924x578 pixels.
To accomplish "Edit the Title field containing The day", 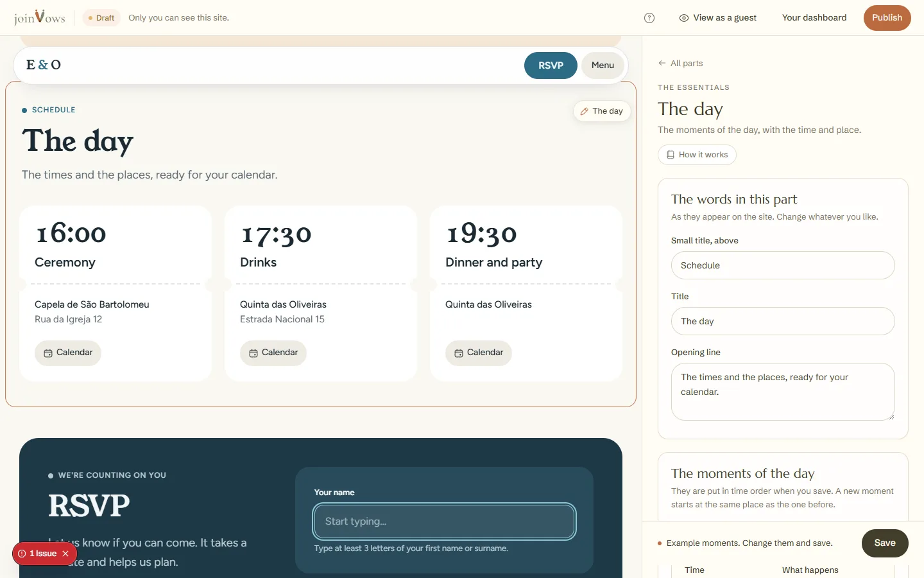I will (783, 321).
